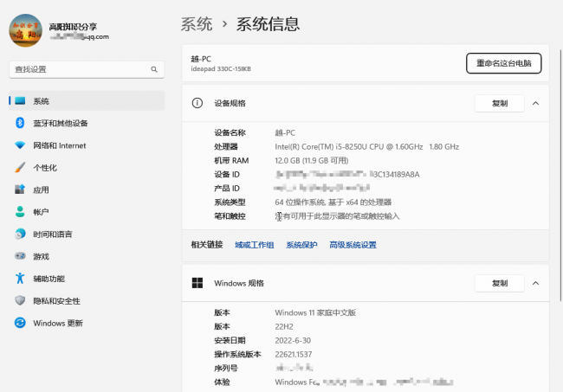This screenshot has height=392, width=563.
Task: Open the 系统保护 link
Action: point(301,245)
